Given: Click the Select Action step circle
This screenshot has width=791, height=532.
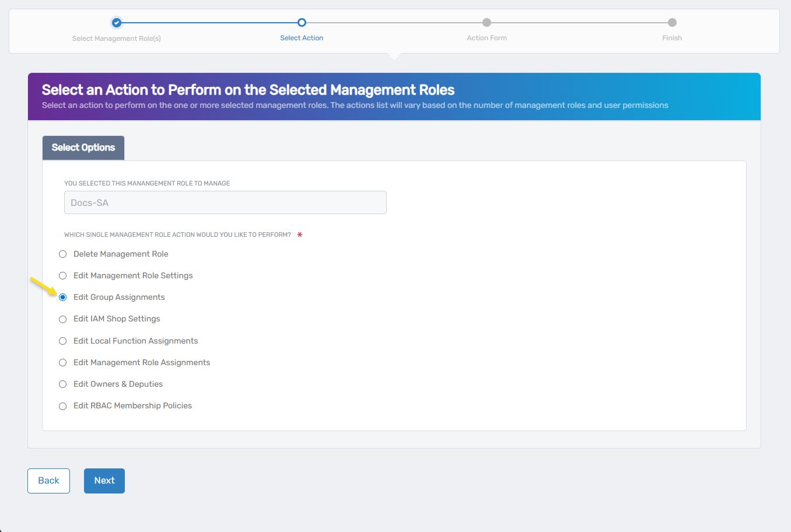Looking at the screenshot, I should tap(302, 23).
